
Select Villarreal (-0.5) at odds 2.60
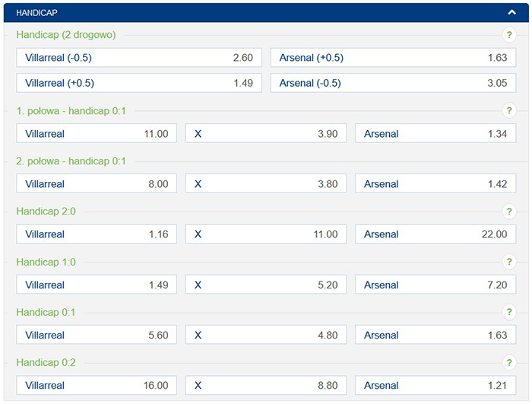pyautogui.click(x=138, y=58)
